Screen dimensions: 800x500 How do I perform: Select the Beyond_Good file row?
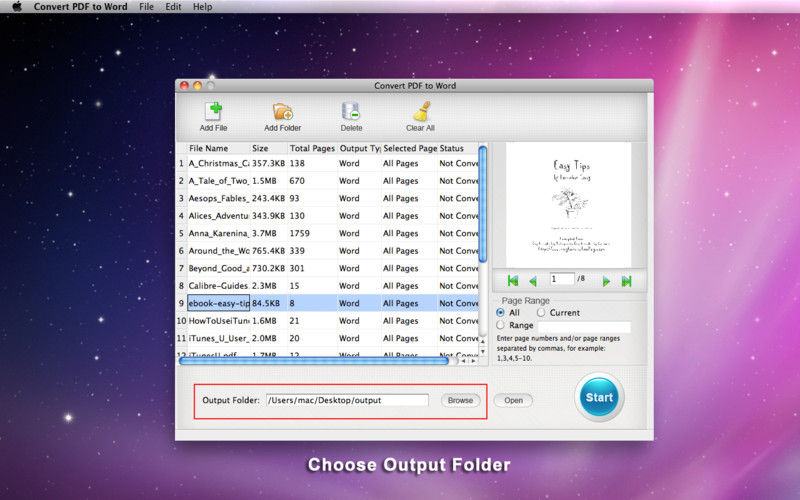[328, 268]
